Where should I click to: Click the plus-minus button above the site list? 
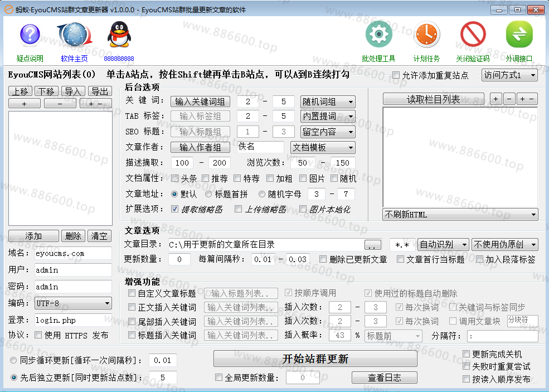(95, 104)
